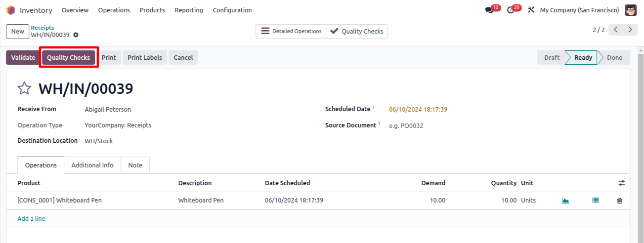Click the Source Document help question mark

(379, 123)
